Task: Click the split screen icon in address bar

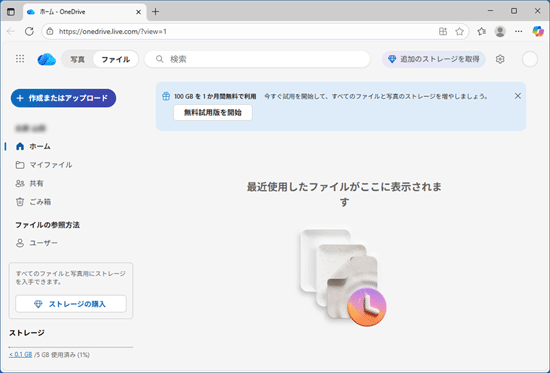Action: point(443,31)
